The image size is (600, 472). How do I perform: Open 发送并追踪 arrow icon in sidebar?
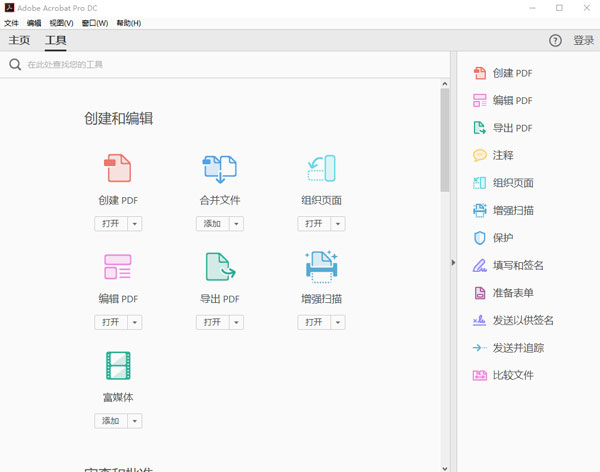479,348
